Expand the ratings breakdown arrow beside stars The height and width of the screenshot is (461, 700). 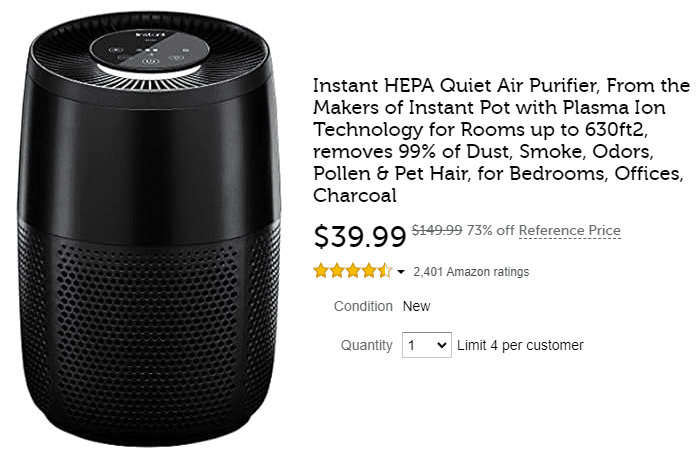point(401,272)
